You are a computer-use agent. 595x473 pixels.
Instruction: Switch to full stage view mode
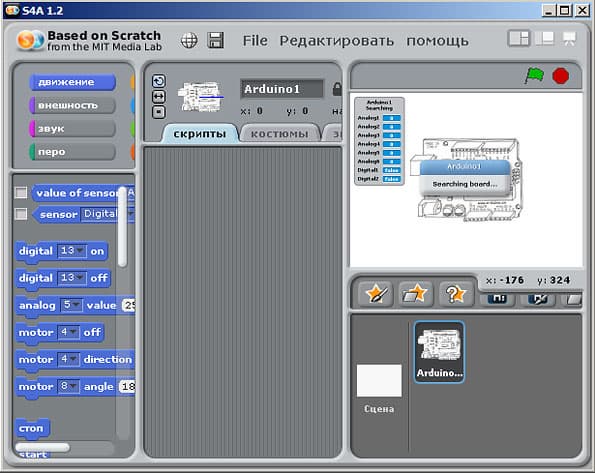point(545,38)
